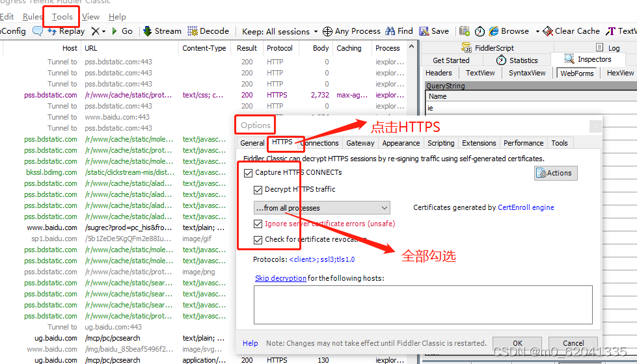Image resolution: width=637 pixels, height=364 pixels.
Task: Click the Find binoculars icon
Action: 390,31
